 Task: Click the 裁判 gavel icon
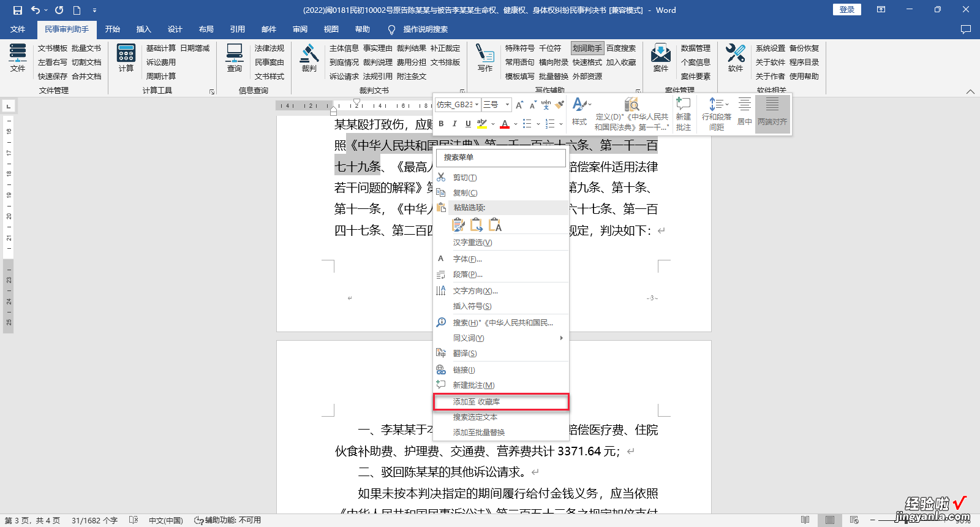tap(309, 58)
